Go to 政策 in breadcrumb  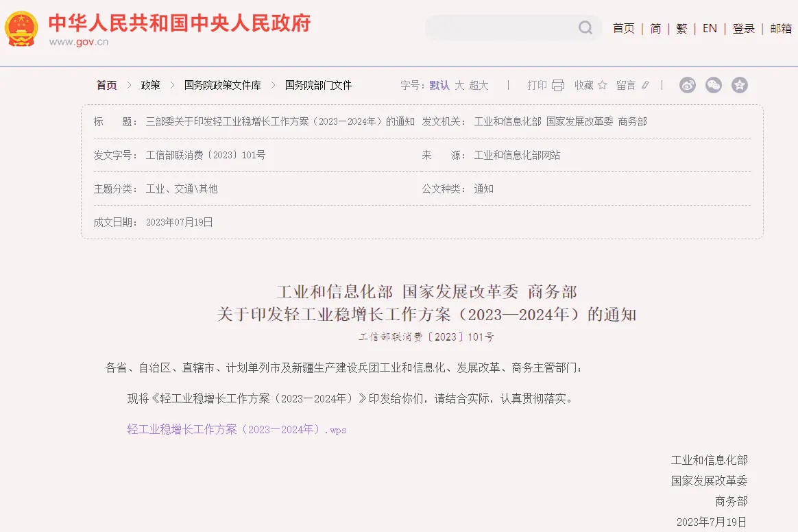tap(150, 85)
